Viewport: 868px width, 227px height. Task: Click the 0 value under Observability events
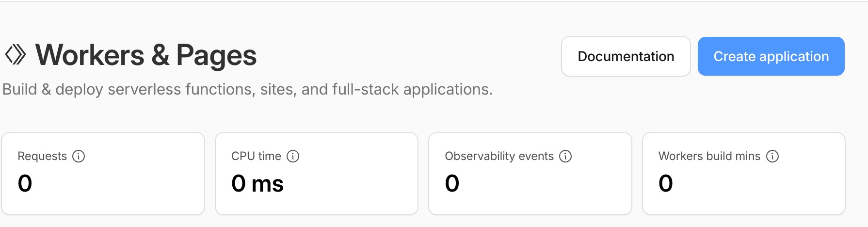click(452, 183)
